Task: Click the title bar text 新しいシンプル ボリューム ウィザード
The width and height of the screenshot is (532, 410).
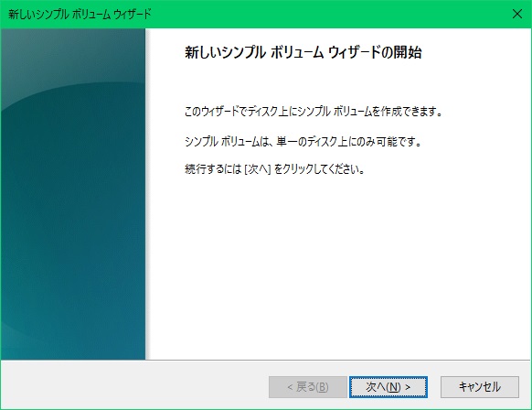Action: click(x=80, y=15)
